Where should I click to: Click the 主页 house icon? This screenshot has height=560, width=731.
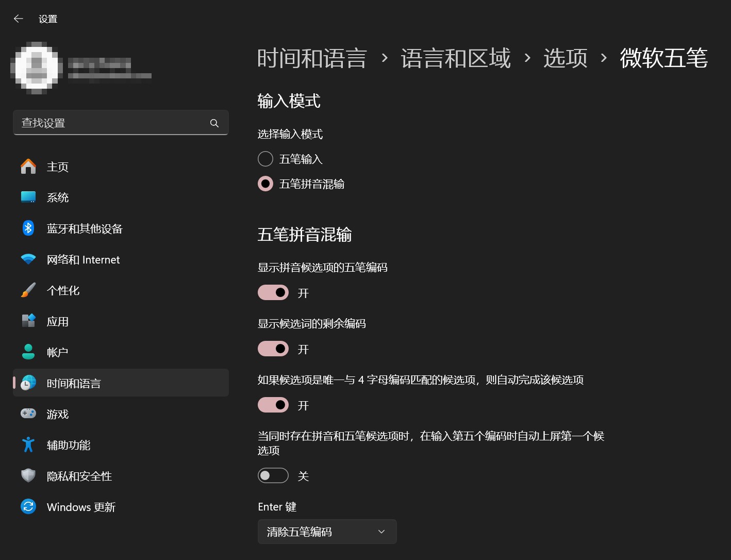[x=28, y=167]
